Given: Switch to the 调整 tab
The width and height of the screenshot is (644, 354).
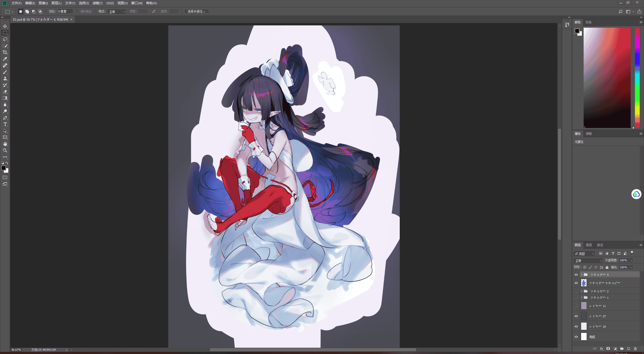Looking at the screenshot, I should [589, 134].
